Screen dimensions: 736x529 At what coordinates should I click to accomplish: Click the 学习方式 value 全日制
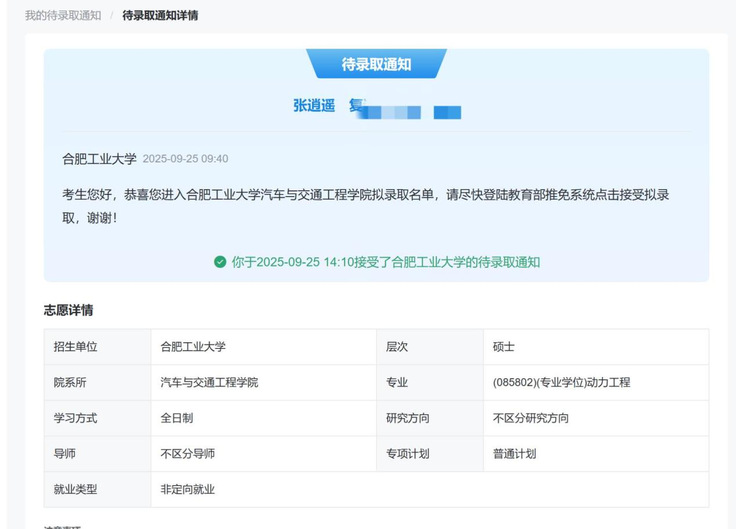pos(177,418)
